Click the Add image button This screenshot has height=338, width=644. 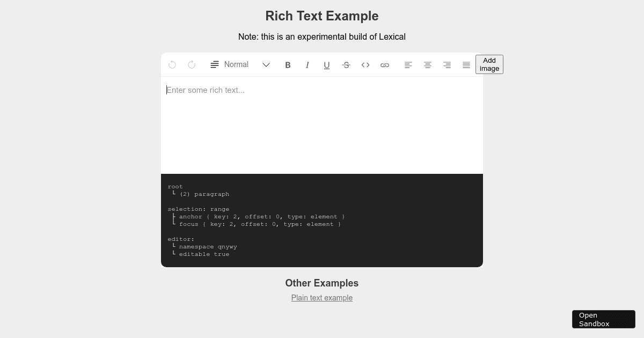click(489, 64)
